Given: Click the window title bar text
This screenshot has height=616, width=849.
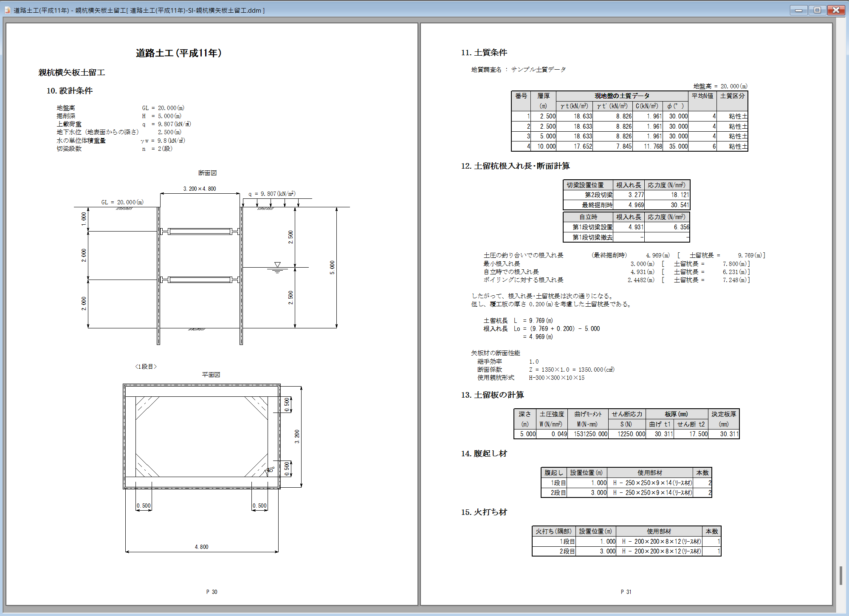Looking at the screenshot, I should pos(139,10).
